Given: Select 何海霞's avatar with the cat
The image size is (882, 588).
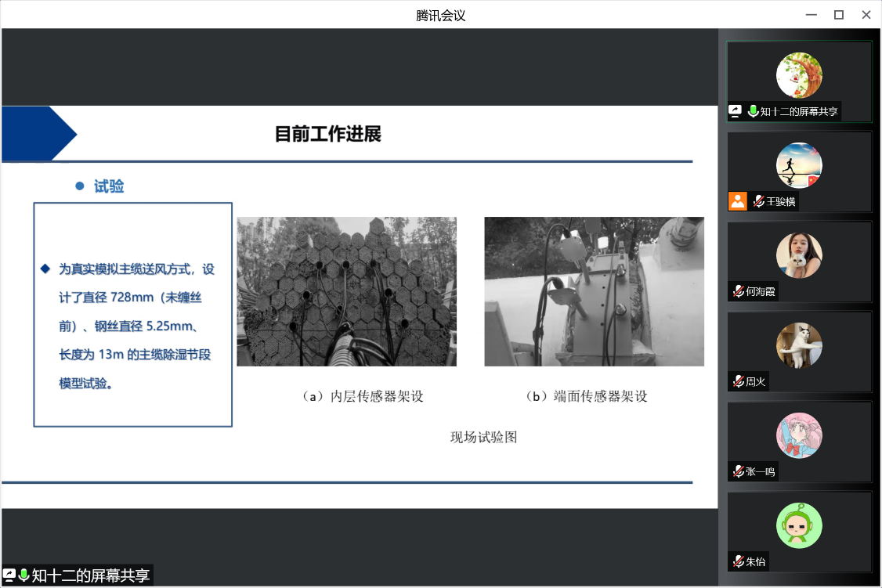Looking at the screenshot, I should pos(799,255).
